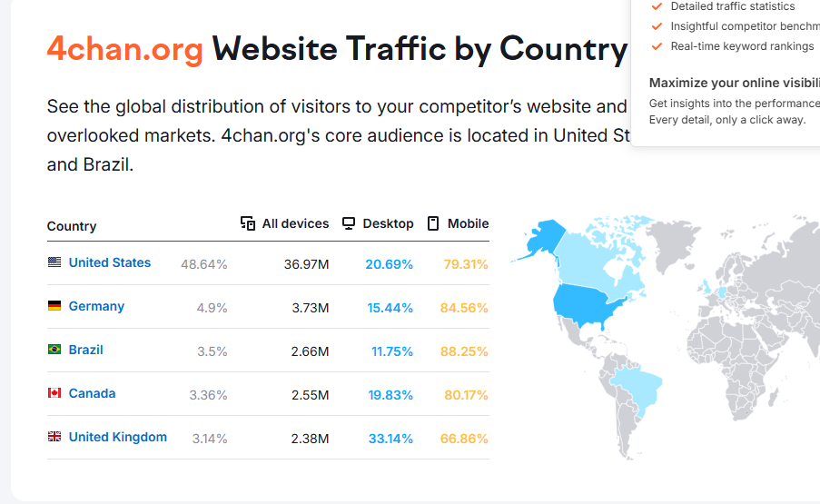Click the United Kingdom flag icon
Screen dimensions: 820x504
tap(54, 437)
